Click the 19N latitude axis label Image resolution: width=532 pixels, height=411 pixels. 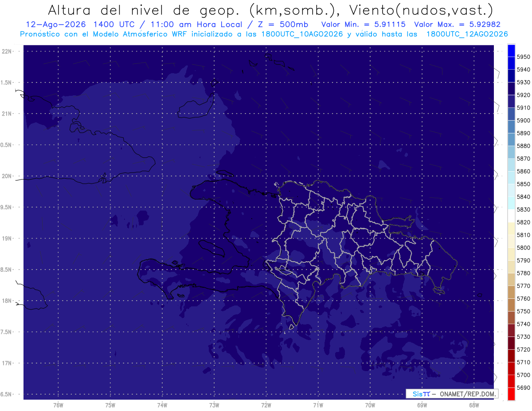8,239
